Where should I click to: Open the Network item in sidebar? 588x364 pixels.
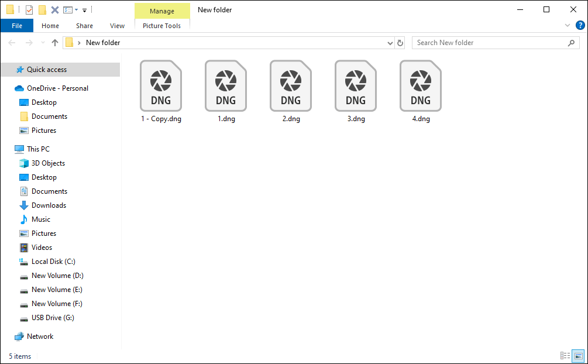point(39,336)
